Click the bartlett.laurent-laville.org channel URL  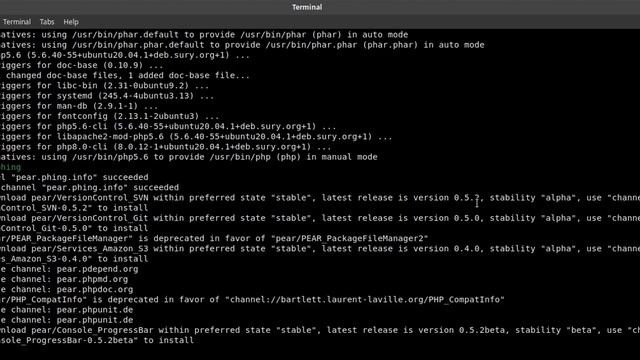pos(367,300)
